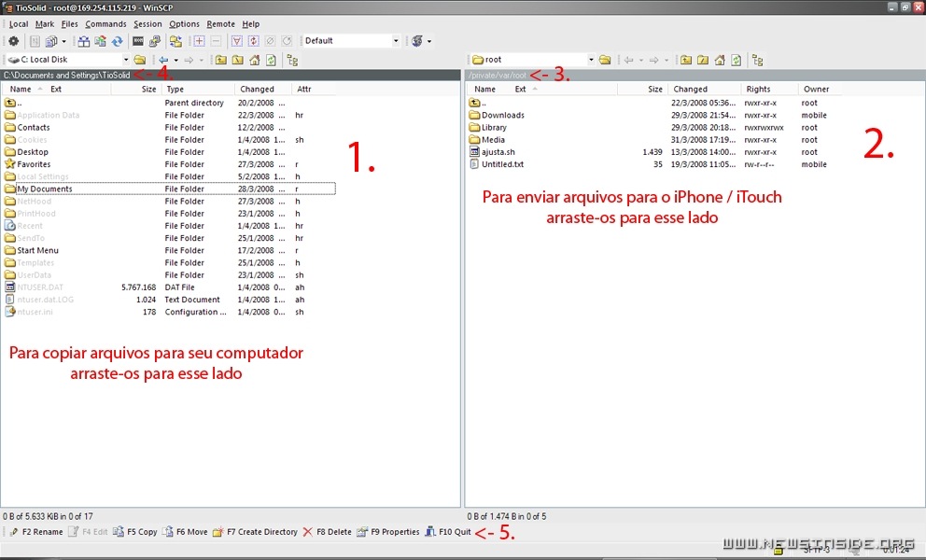Screen dimensions: 926x560
Task: Show remote directory tree icon
Action: coord(758,60)
